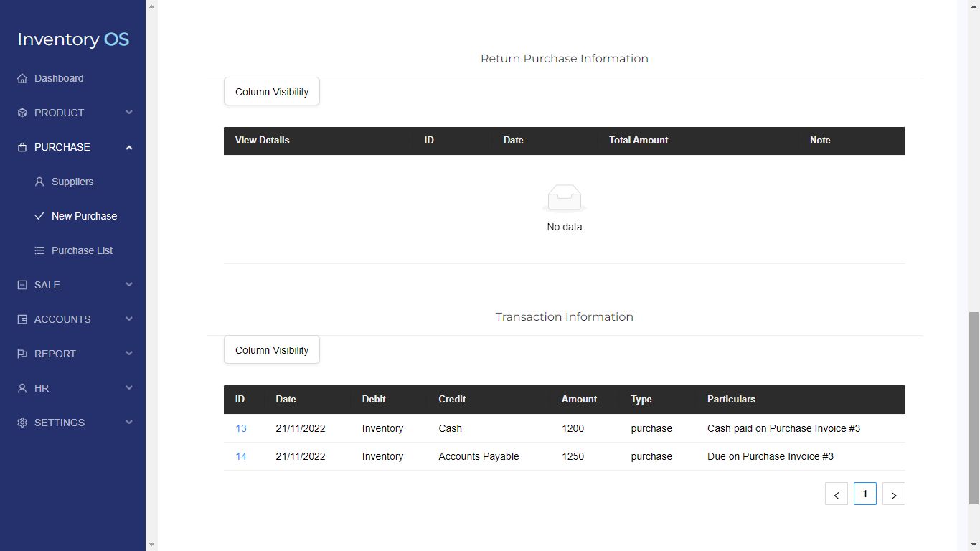Click the REPORT flag icon
This screenshot has height=551, width=980.
tap(22, 354)
